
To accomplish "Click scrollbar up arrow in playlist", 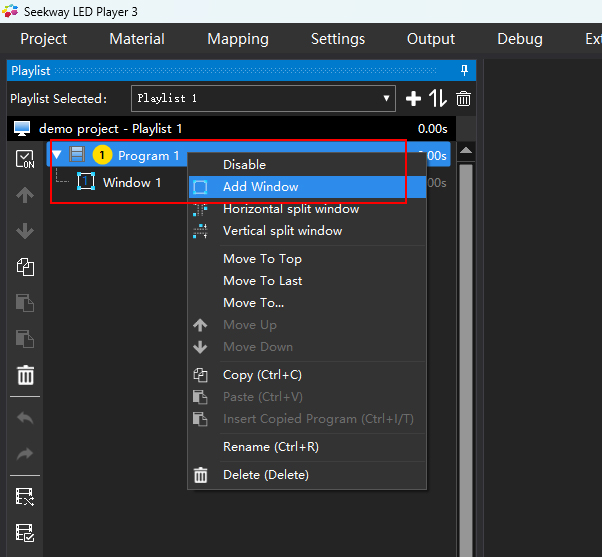I will click(x=466, y=150).
